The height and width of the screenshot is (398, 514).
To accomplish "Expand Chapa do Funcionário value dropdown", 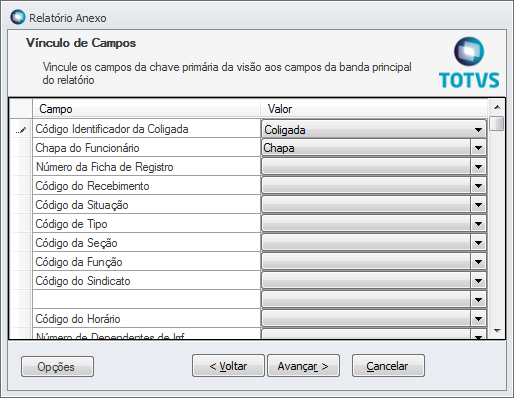I will click(478, 148).
